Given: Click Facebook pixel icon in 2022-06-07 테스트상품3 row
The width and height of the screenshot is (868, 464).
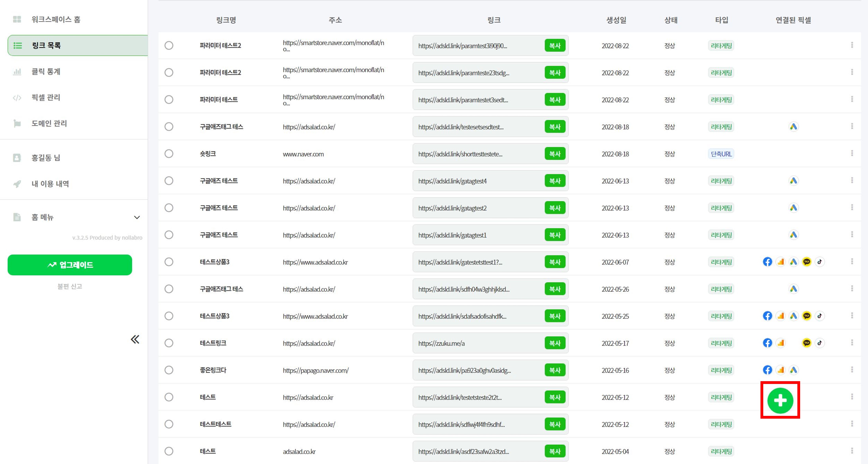Looking at the screenshot, I should (x=767, y=262).
